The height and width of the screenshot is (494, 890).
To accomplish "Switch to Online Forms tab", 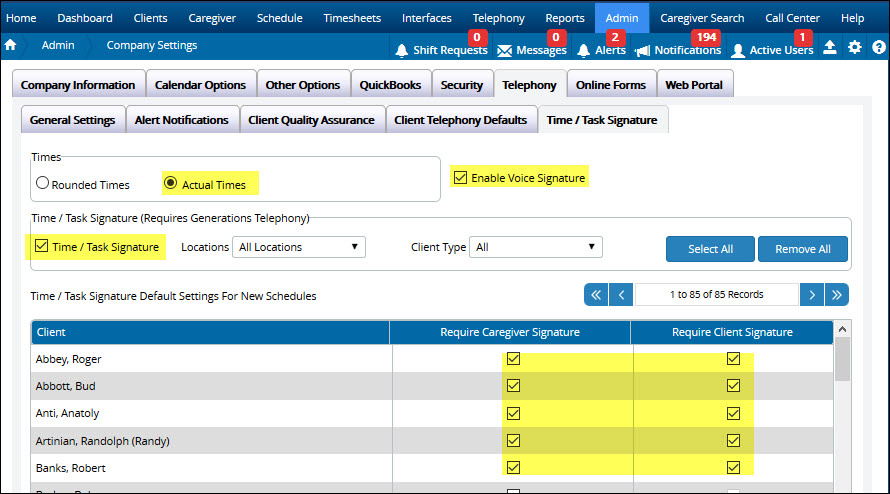I will [611, 85].
